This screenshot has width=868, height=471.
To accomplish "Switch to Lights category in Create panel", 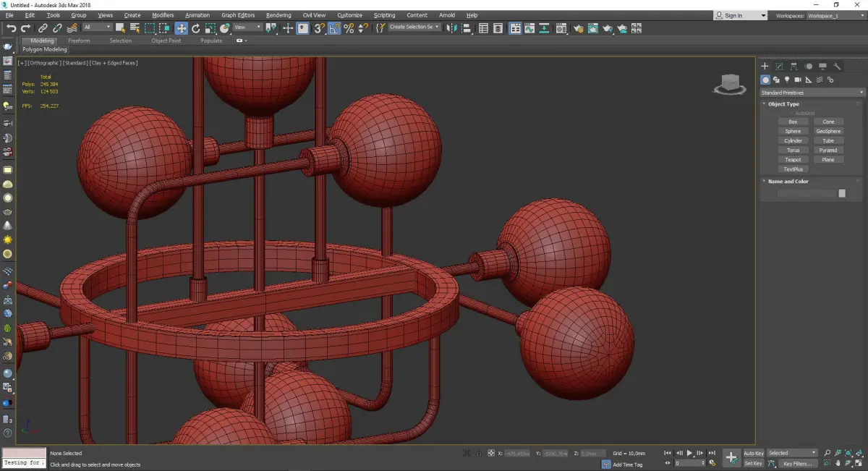I will coord(787,80).
